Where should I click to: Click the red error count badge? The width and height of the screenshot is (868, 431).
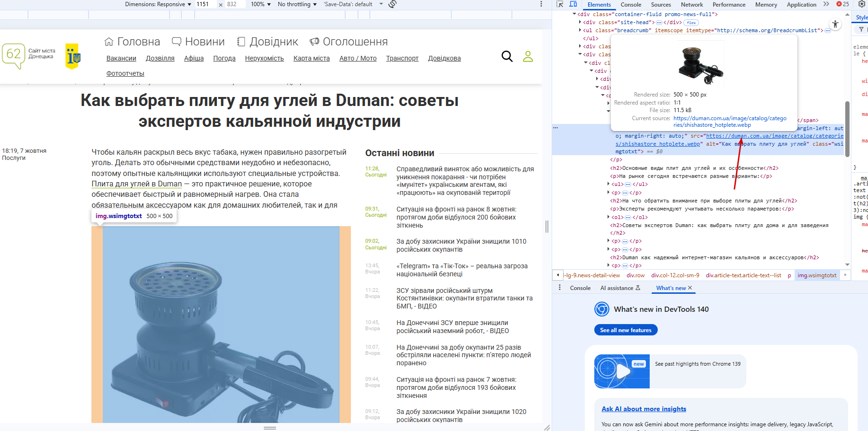(x=843, y=4)
